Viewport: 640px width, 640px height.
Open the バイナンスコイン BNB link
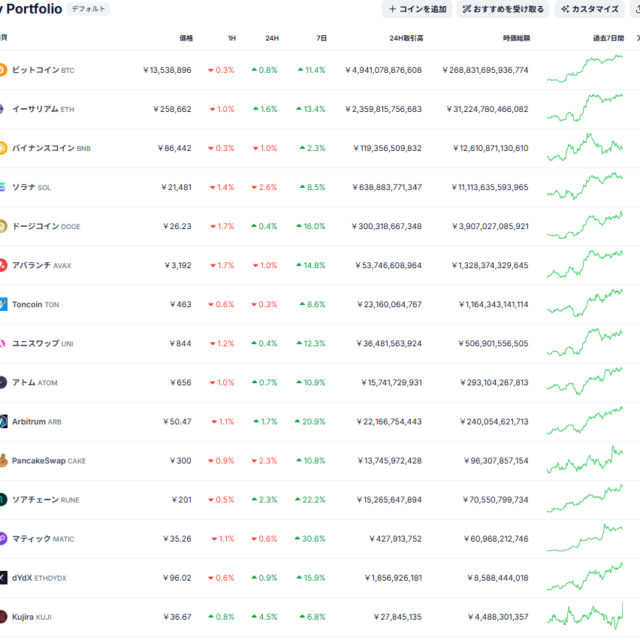[x=51, y=148]
